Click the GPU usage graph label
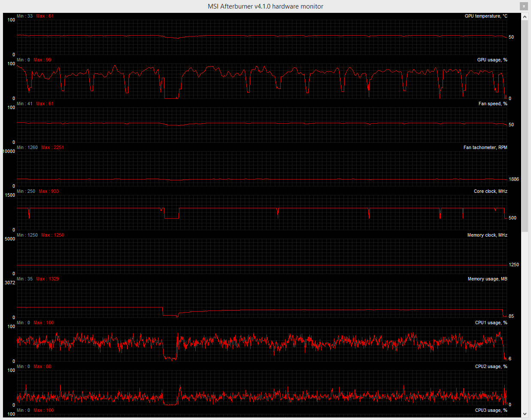The width and height of the screenshot is (531, 420). point(492,60)
